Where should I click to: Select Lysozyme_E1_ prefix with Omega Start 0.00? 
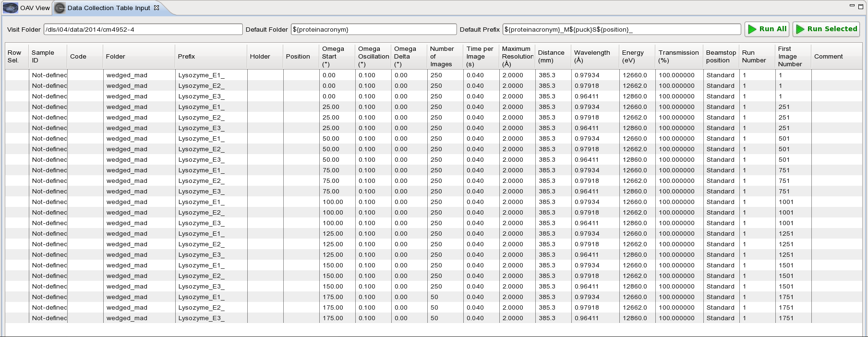coord(201,75)
